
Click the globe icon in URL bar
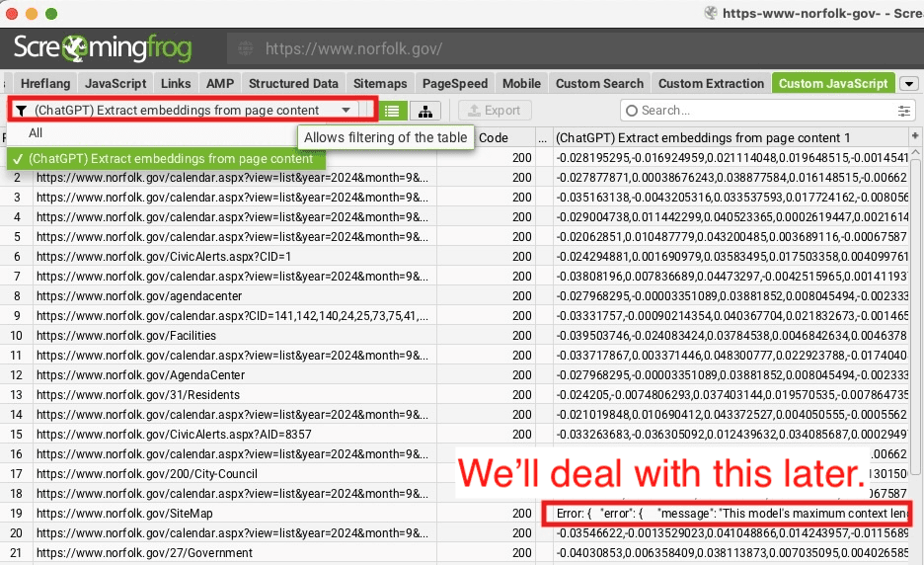(245, 48)
